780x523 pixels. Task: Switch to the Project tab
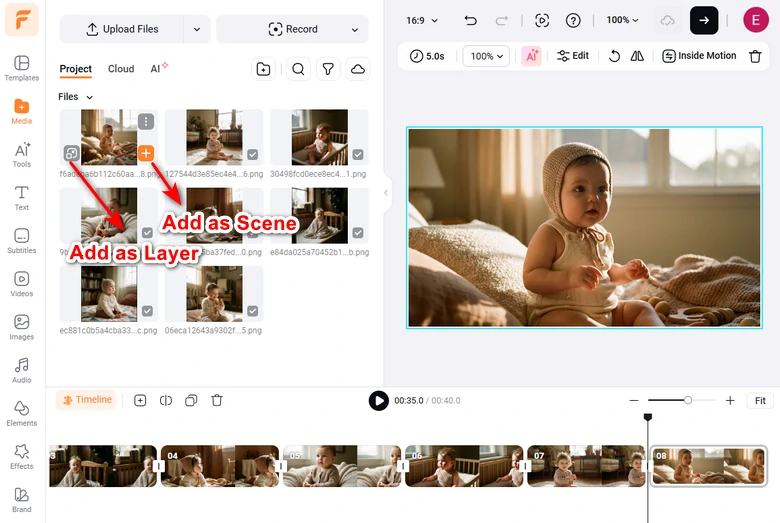[x=75, y=69]
